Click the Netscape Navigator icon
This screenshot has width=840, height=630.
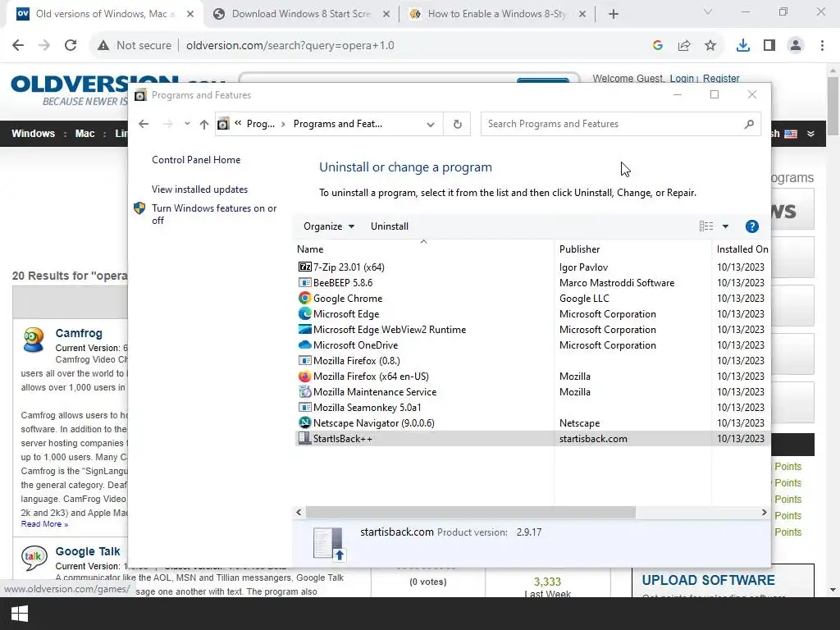[x=305, y=422]
